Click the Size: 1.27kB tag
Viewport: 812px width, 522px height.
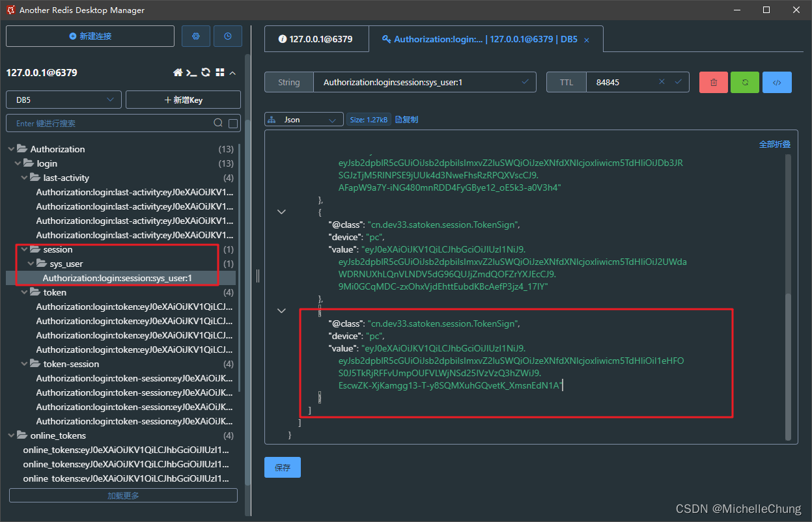tap(369, 120)
